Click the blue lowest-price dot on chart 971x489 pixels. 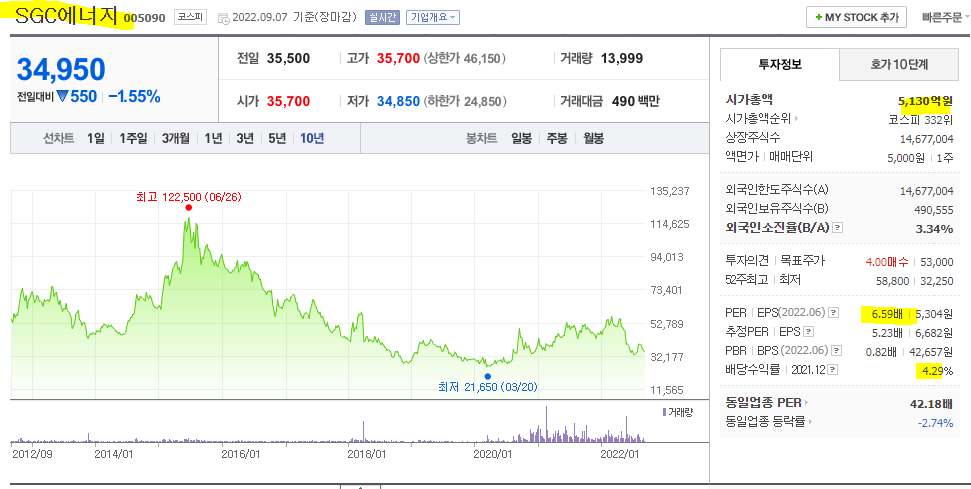point(487,376)
